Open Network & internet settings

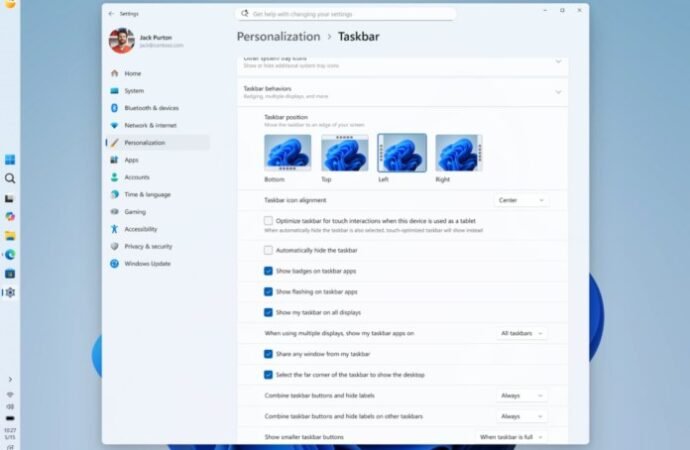tap(158, 125)
